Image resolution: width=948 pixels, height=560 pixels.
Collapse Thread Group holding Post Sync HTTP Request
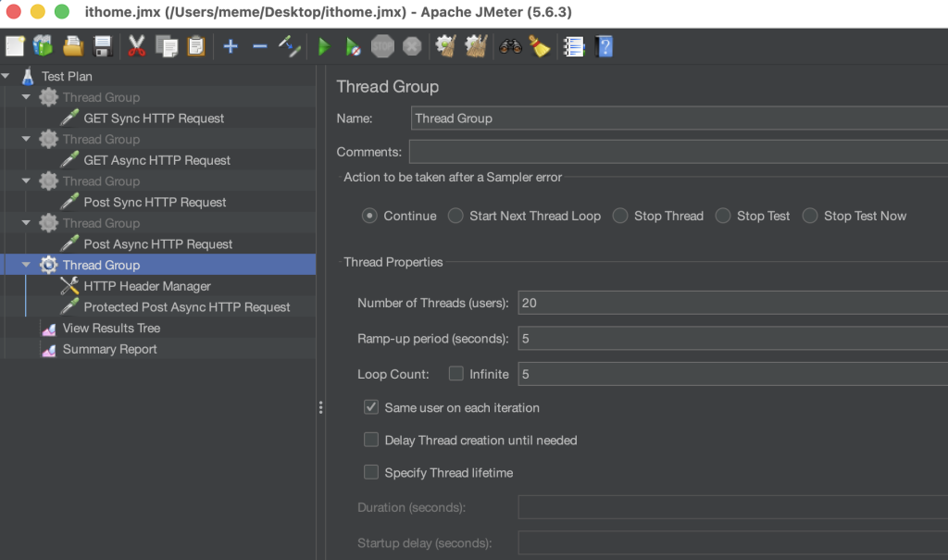pyautogui.click(x=26, y=180)
